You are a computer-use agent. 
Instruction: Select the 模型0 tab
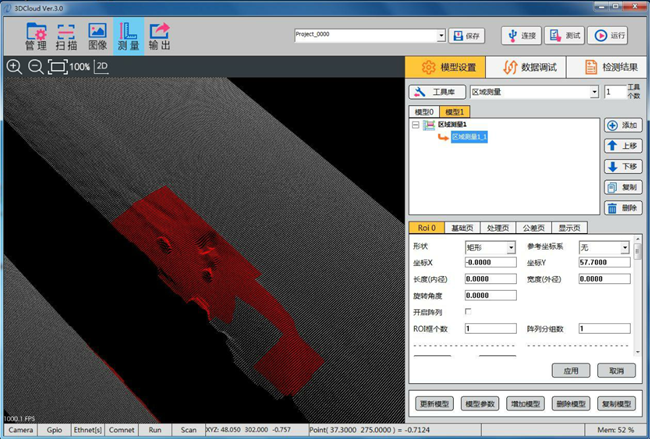coord(424,112)
